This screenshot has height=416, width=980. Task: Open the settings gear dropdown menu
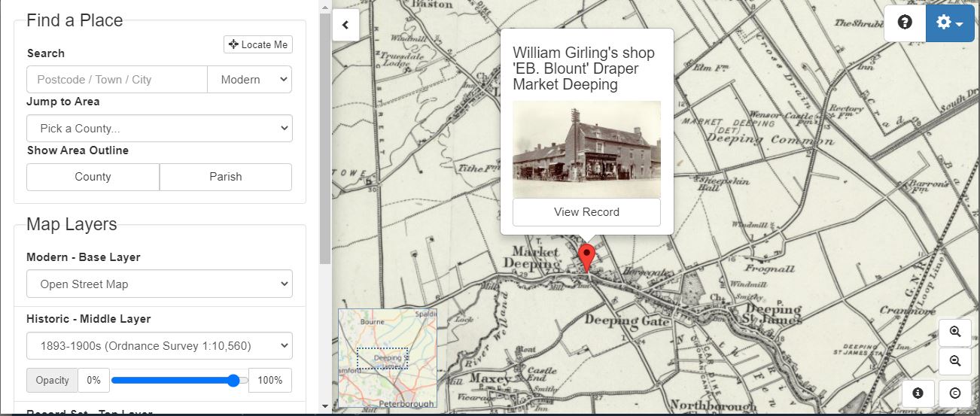[x=949, y=23]
